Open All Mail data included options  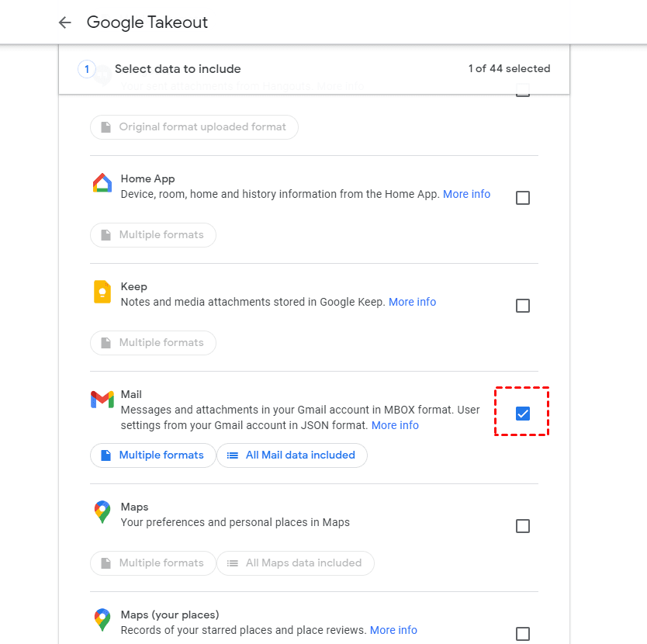292,455
